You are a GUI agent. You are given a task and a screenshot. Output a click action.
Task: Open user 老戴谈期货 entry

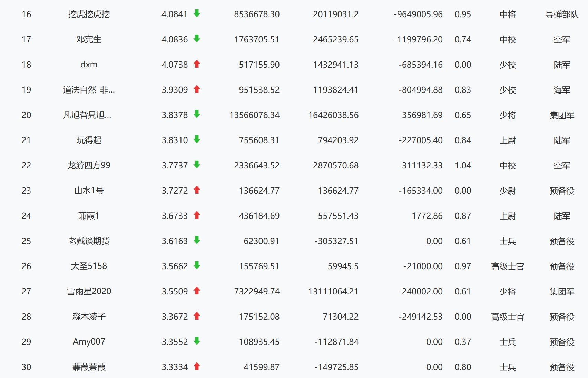tap(89, 241)
